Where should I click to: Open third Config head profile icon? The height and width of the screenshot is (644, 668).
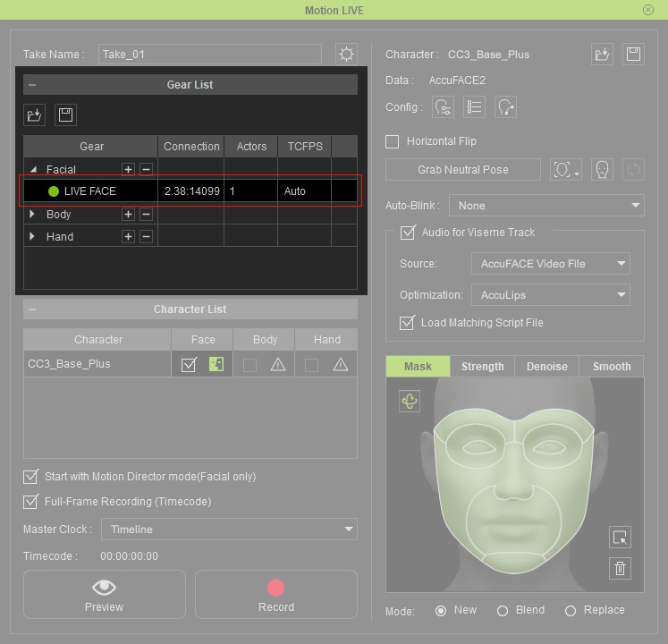tap(505, 107)
